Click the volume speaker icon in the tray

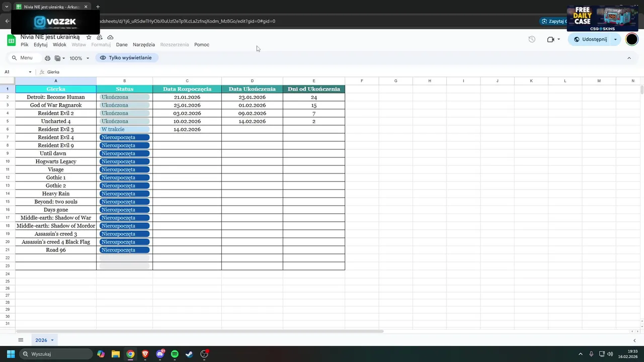tap(610, 354)
